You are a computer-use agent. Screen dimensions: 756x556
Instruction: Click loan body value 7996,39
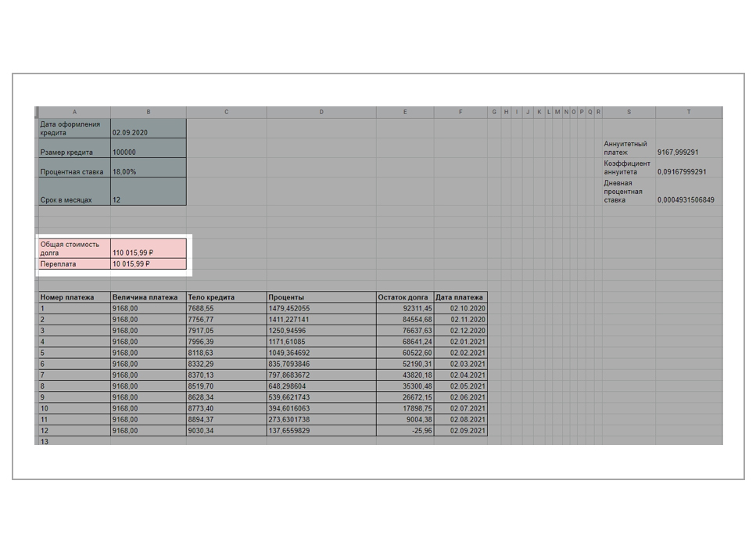coord(227,342)
